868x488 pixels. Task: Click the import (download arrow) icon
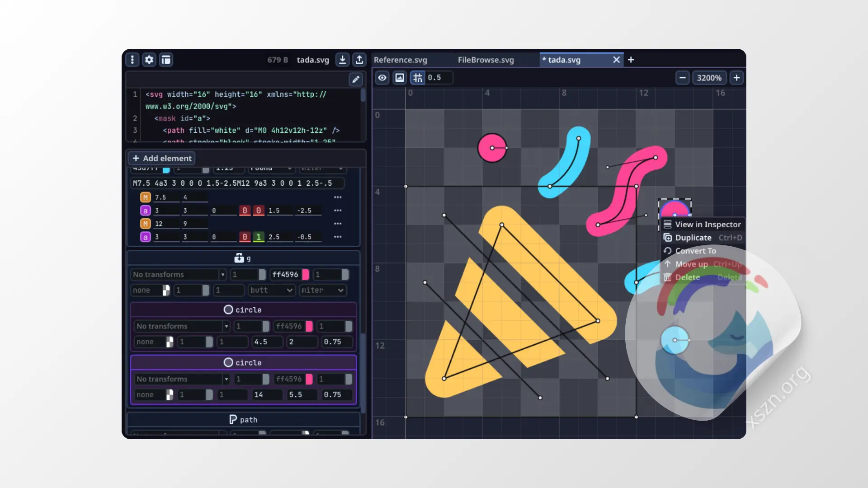pos(343,60)
